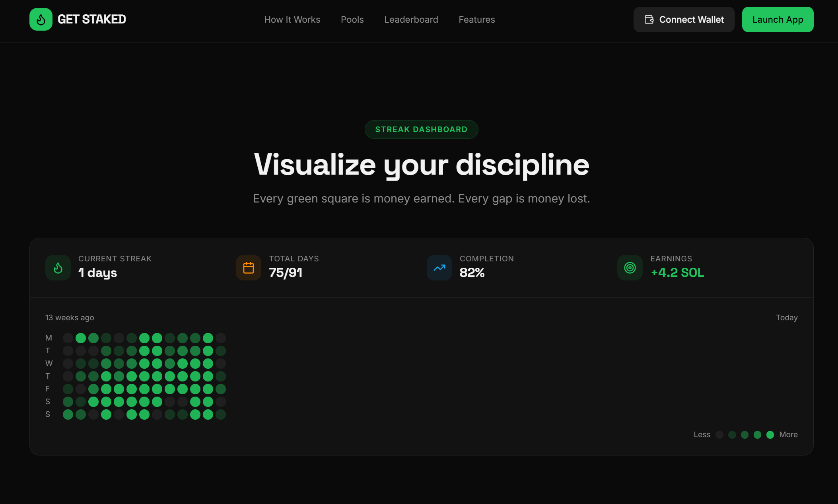838x504 pixels.
Task: Select the brightest legend dot next to More
Action: 770,435
